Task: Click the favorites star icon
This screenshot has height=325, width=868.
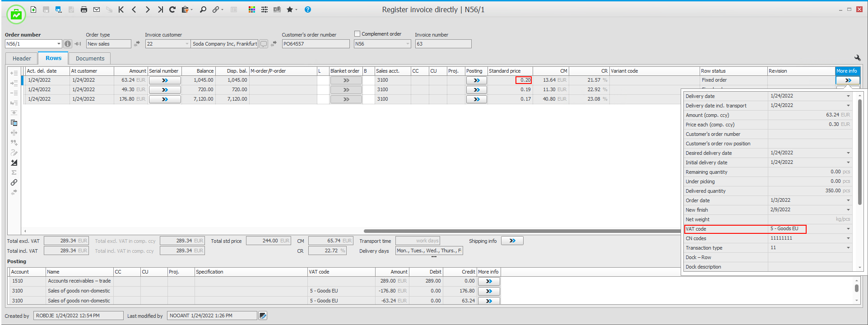Action: pyautogui.click(x=289, y=9)
